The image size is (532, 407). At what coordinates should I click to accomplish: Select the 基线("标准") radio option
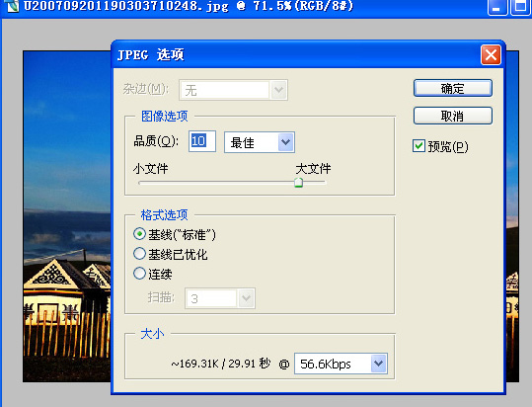click(139, 234)
